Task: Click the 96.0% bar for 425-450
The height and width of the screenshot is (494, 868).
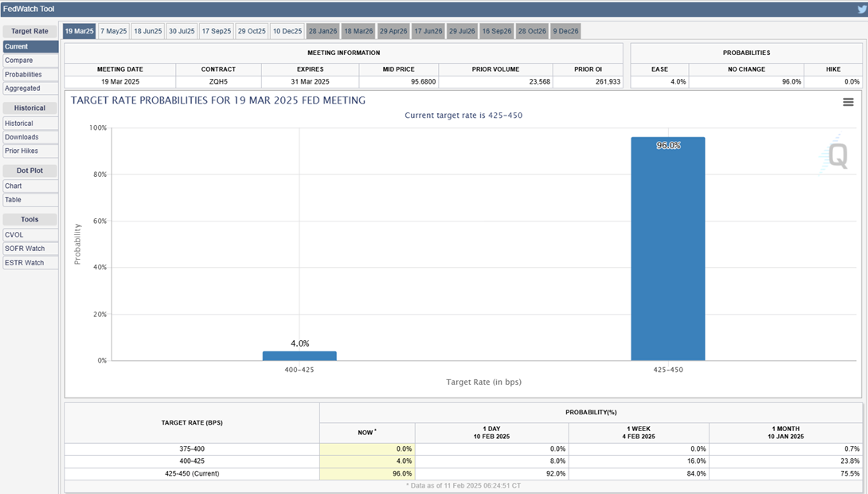Action: 667,249
